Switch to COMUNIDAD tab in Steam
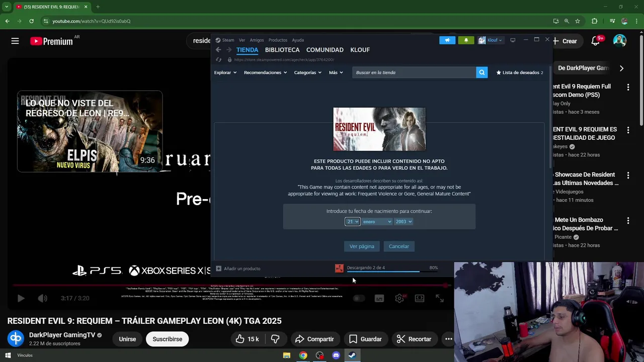 (x=325, y=50)
